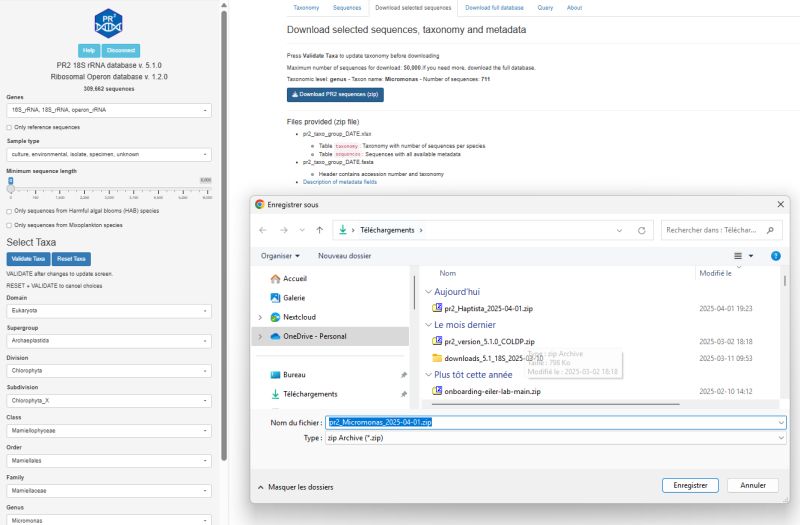The width and height of the screenshot is (800, 525).
Task: Click Reset Taxa button
Action: pos(71,259)
